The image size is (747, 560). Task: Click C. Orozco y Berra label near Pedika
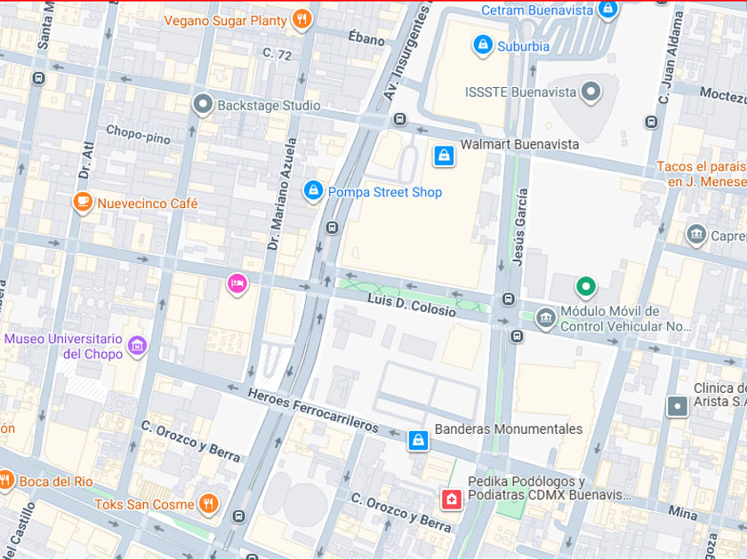(401, 512)
